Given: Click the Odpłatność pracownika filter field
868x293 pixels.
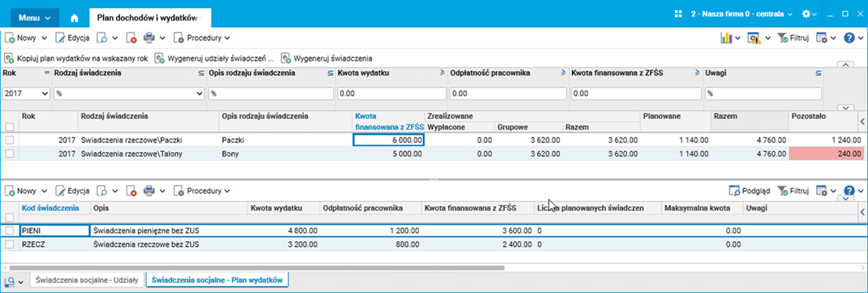Looking at the screenshot, I should (508, 93).
